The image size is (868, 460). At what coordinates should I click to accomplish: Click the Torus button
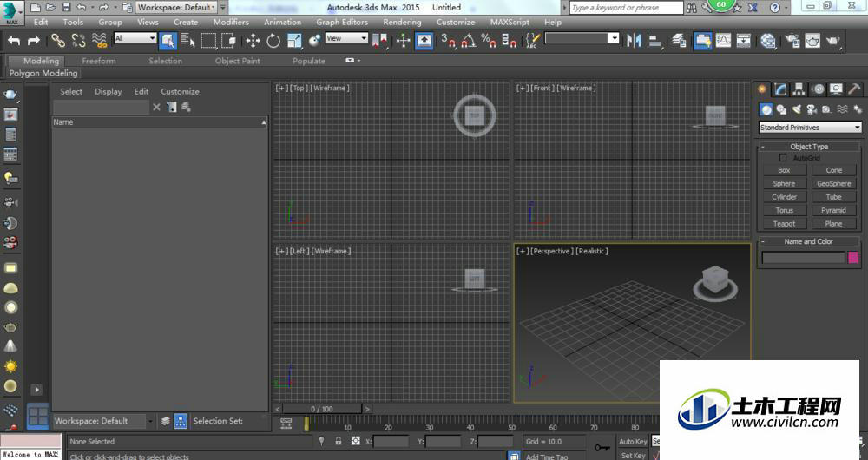(x=784, y=210)
